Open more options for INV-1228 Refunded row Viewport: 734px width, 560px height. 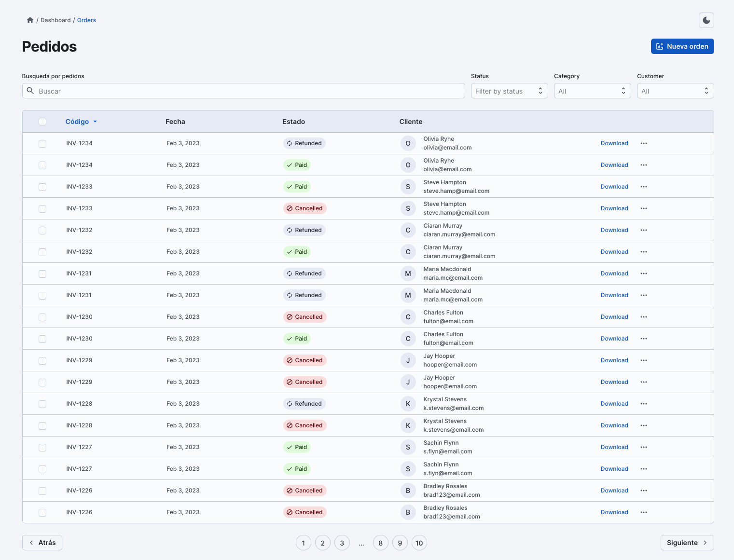[644, 404]
